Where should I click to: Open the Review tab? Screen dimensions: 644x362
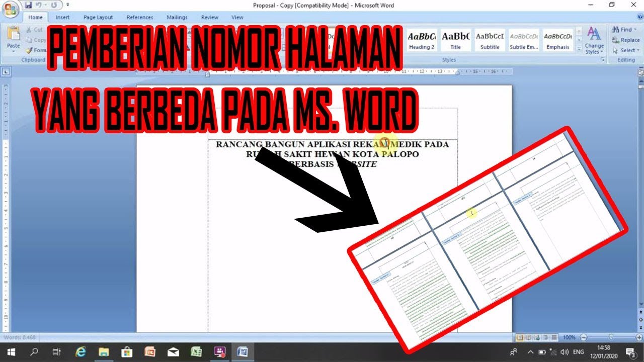click(210, 17)
